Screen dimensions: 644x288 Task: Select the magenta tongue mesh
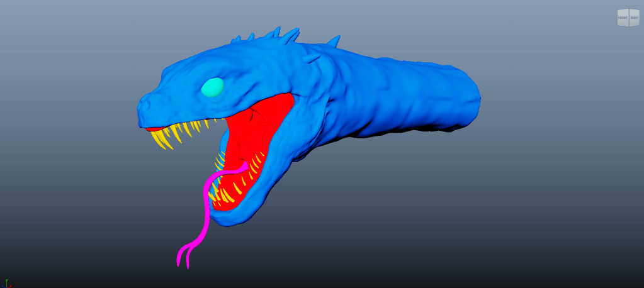pyautogui.click(x=207, y=208)
